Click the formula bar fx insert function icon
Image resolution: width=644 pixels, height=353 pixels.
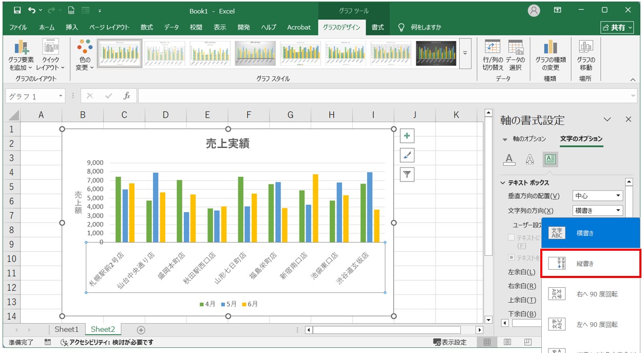tap(126, 96)
